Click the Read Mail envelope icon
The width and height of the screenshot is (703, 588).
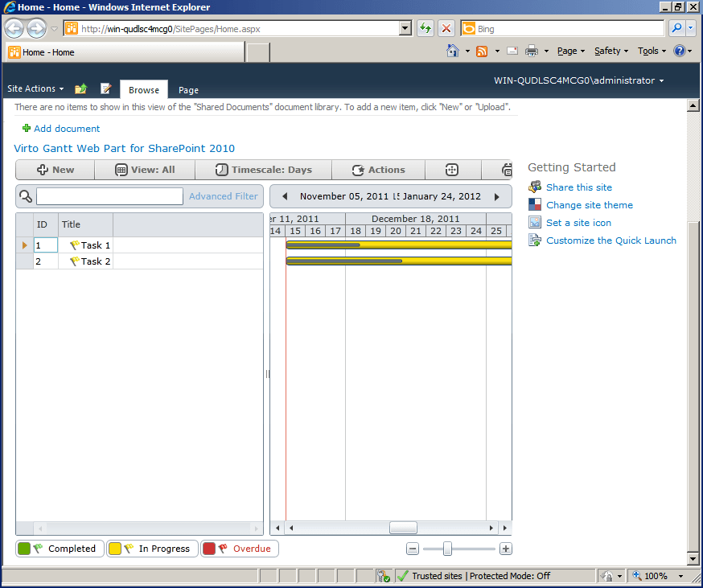tap(512, 51)
